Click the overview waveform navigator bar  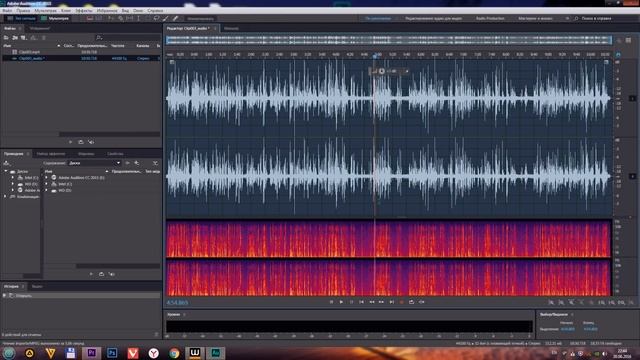pos(389,40)
